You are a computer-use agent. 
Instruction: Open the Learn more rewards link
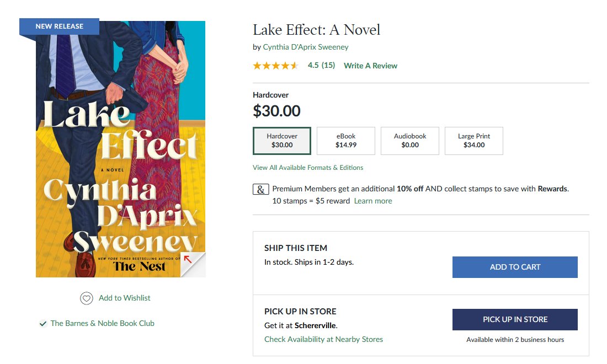pos(373,201)
